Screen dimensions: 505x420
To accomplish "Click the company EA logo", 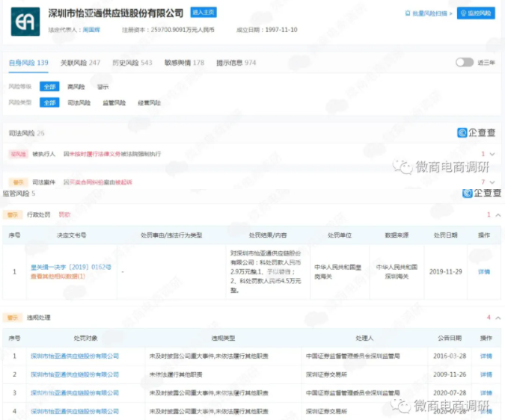I will click(x=25, y=22).
